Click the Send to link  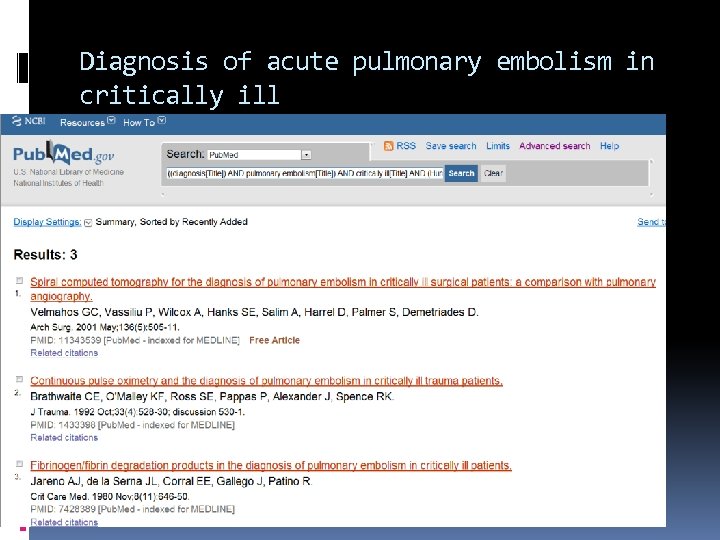[x=651, y=222]
